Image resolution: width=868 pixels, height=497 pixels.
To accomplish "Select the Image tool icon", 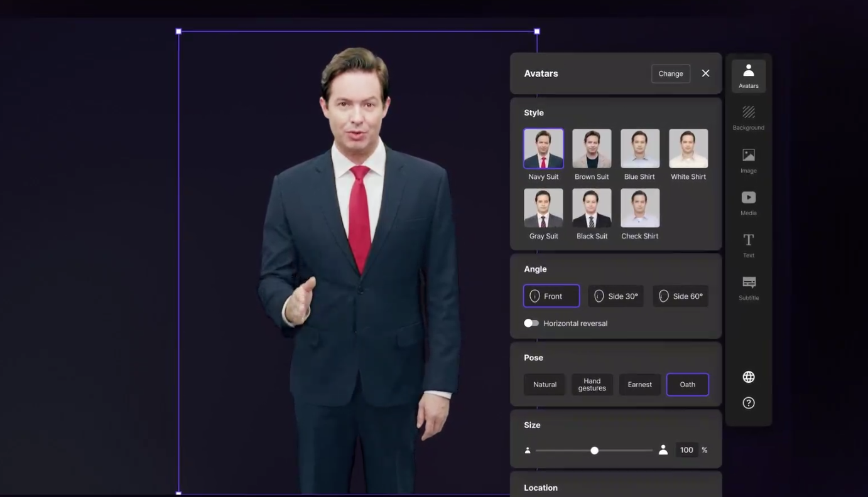I will pos(748,160).
